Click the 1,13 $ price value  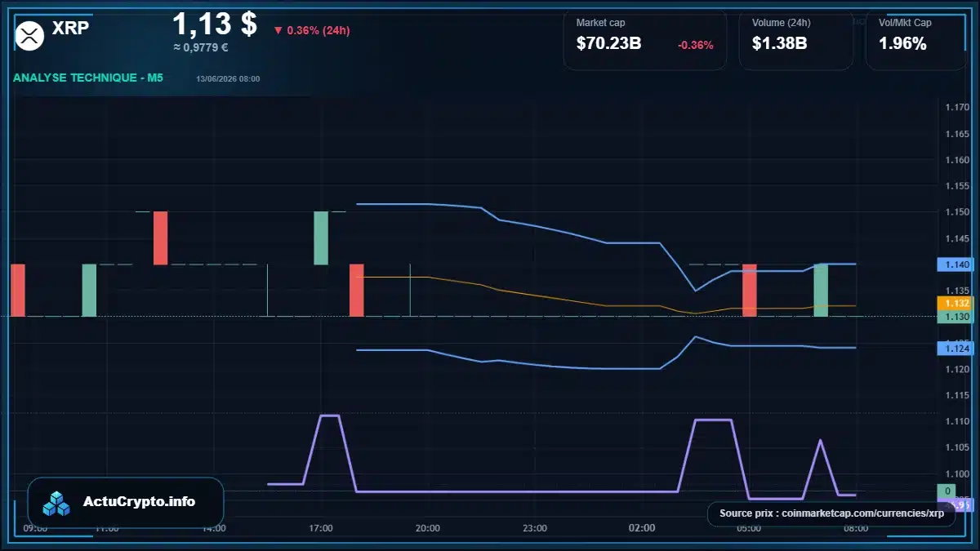click(x=215, y=24)
